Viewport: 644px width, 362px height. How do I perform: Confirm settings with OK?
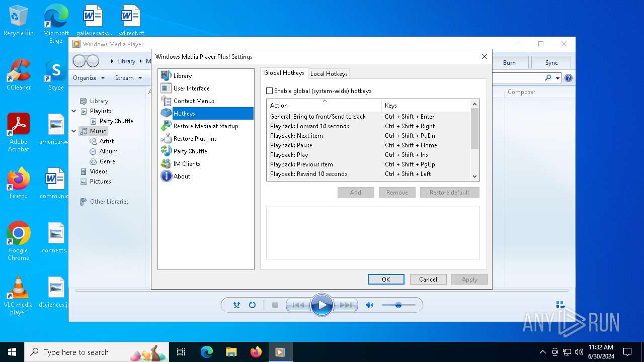386,280
